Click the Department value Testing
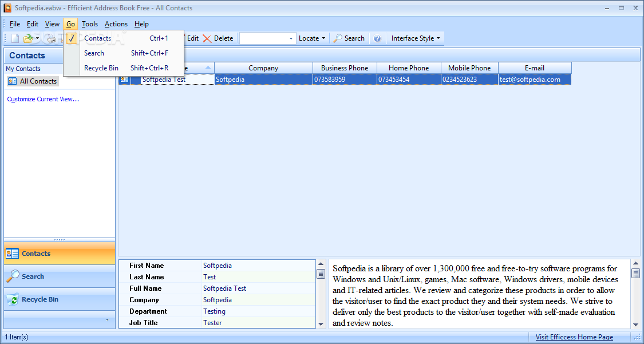Screen dimensions: 644x344 tap(214, 311)
